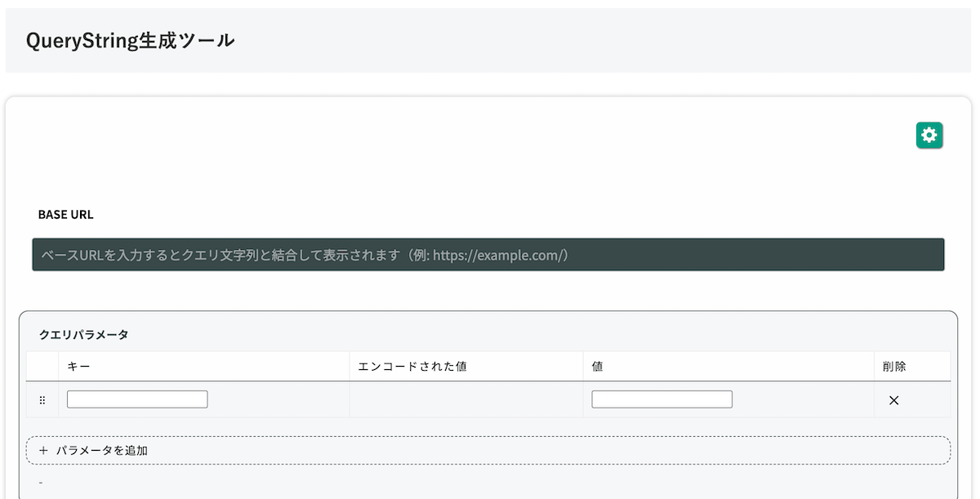Image resolution: width=980 pixels, height=499 pixels.
Task: Click the 削除 column header
Action: pyautogui.click(x=893, y=366)
